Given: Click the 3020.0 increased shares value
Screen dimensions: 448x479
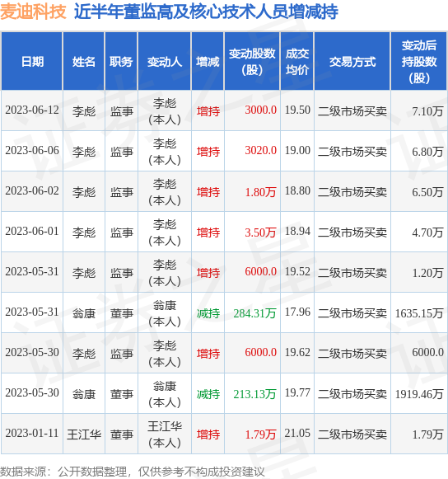Looking at the screenshot, I should click(x=260, y=150).
